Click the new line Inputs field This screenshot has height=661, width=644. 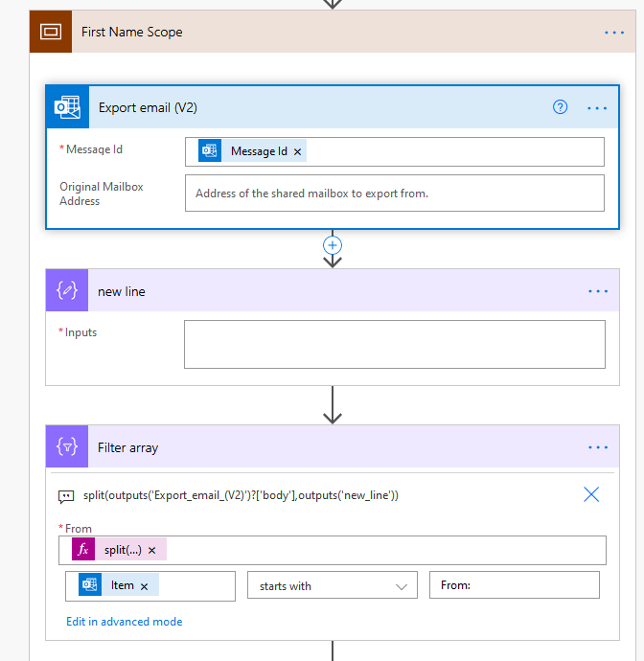point(394,344)
